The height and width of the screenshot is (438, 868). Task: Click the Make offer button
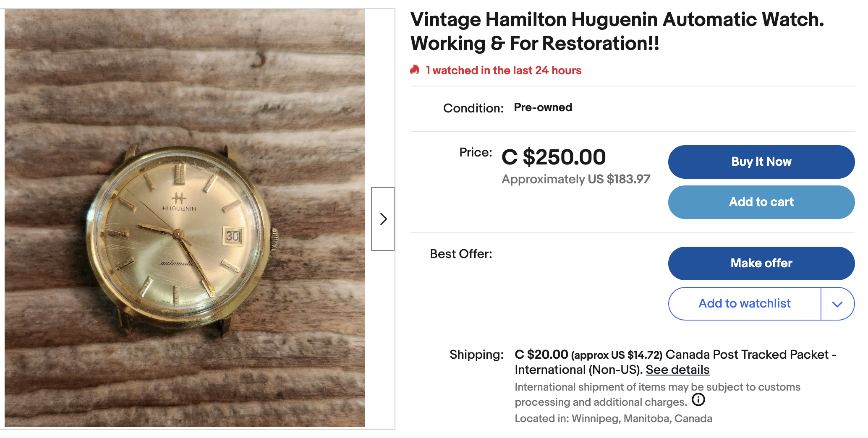click(761, 263)
